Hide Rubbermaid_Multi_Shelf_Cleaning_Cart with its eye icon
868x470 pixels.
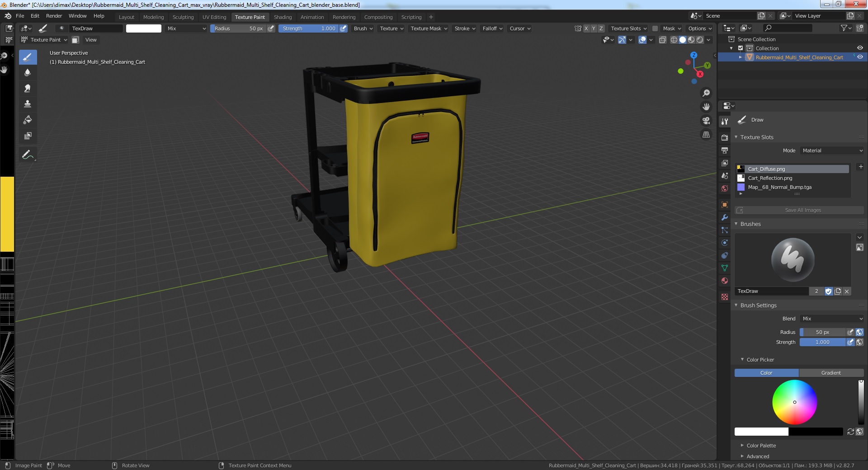click(860, 57)
